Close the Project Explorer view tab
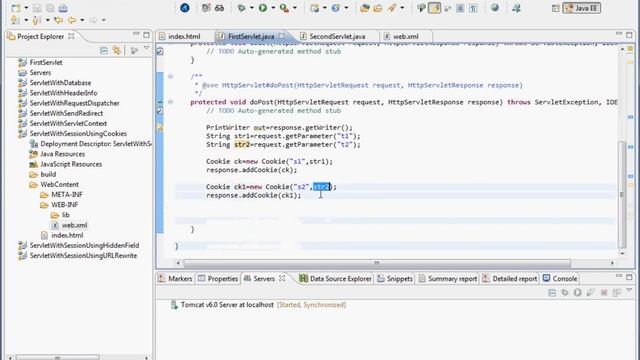The height and width of the screenshot is (360, 640). (71, 36)
